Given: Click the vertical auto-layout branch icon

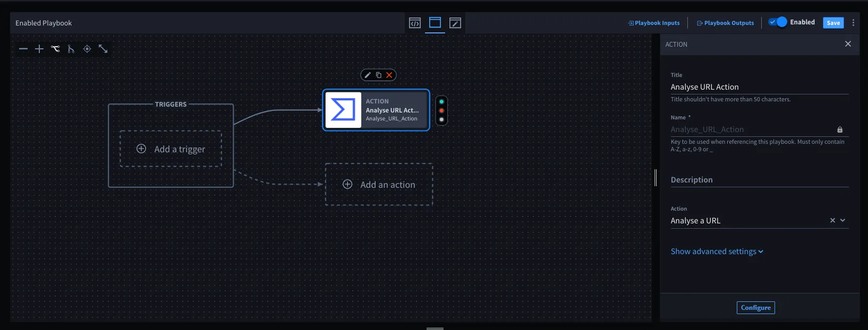Looking at the screenshot, I should [x=71, y=49].
